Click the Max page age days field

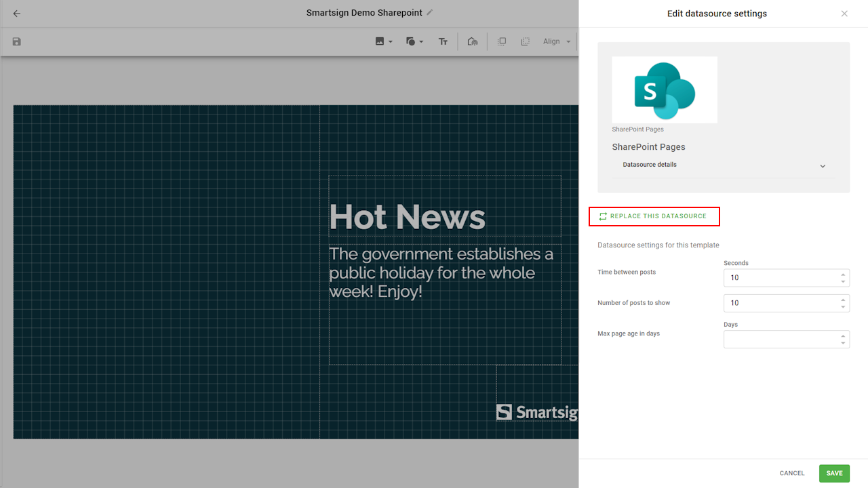pyautogui.click(x=780, y=340)
